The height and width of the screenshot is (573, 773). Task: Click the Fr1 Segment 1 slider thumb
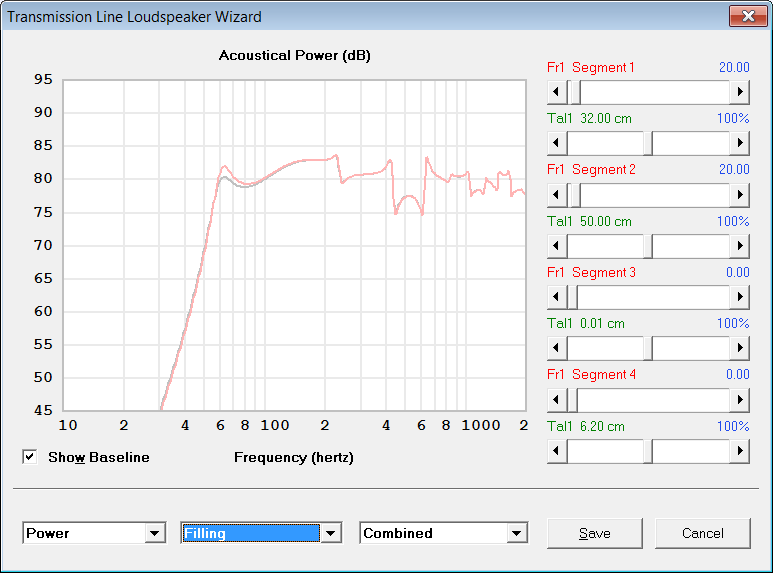point(575,92)
